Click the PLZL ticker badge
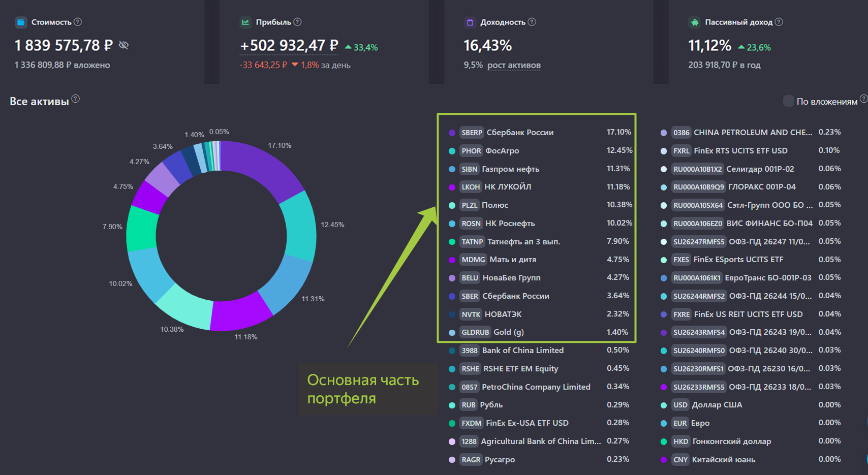The height and width of the screenshot is (475, 868). point(469,205)
